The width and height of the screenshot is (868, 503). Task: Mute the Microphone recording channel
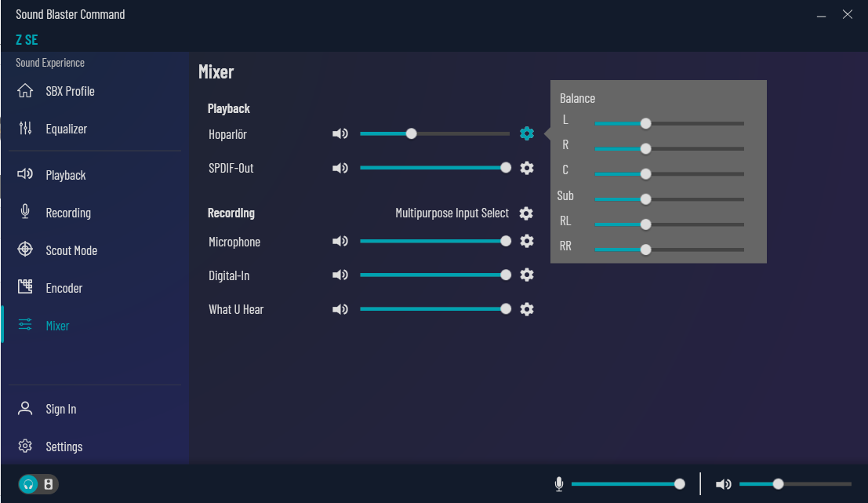tap(340, 241)
